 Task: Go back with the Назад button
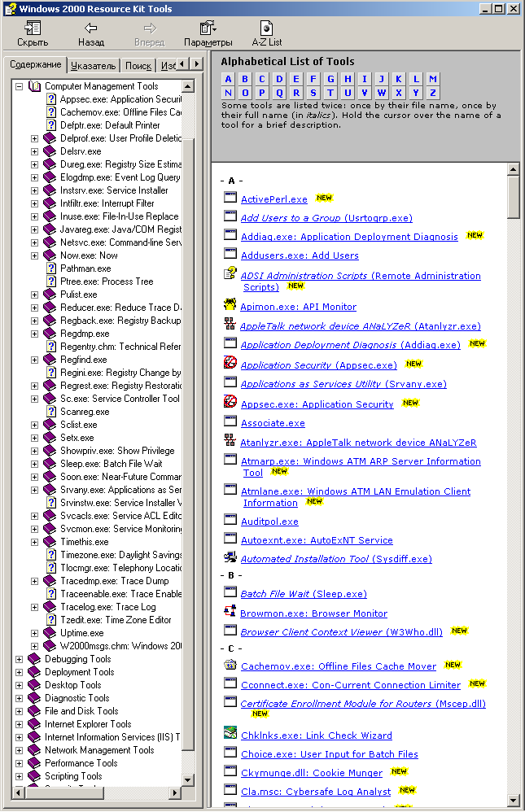[90, 33]
